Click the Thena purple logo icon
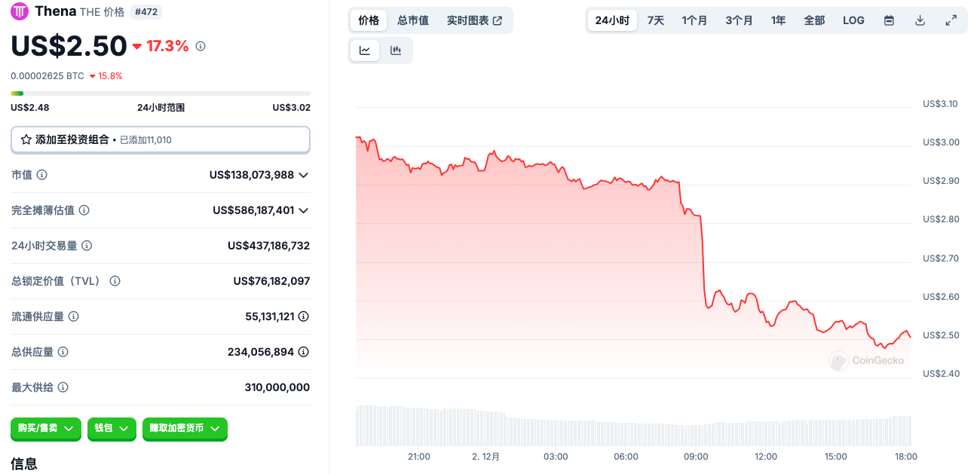Viewport: 980px width, 474px height. pyautogui.click(x=20, y=11)
